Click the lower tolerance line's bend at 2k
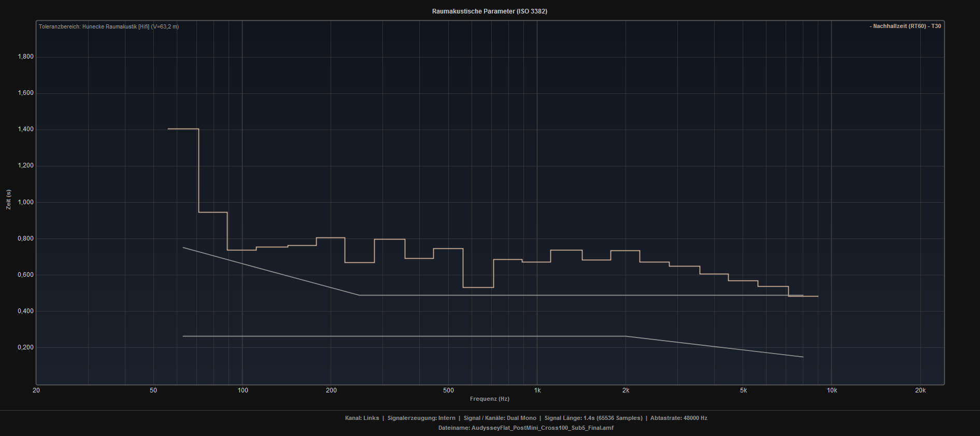The width and height of the screenshot is (980, 436). point(626,336)
